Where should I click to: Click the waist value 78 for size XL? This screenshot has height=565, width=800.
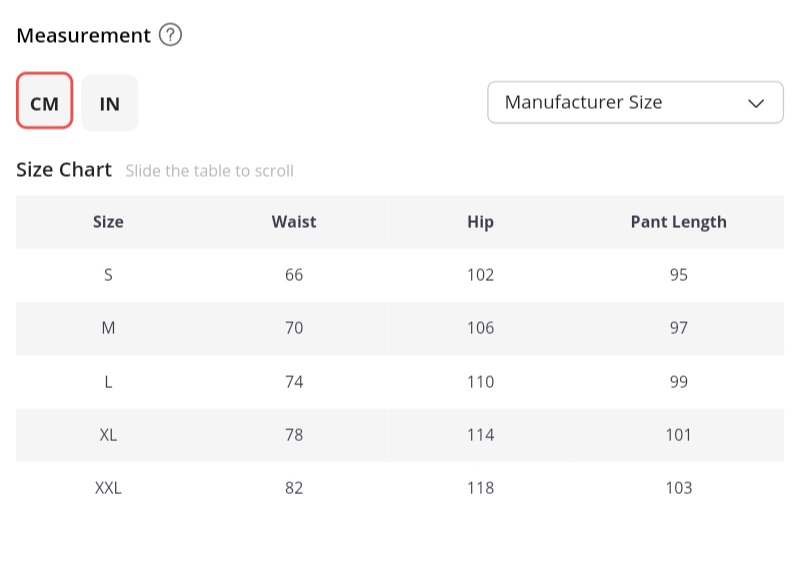click(x=294, y=435)
